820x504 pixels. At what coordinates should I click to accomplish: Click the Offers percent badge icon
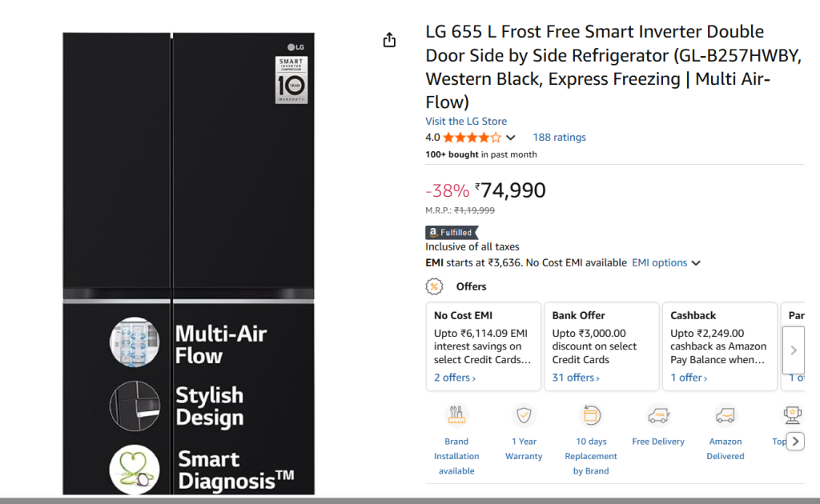pos(435,286)
